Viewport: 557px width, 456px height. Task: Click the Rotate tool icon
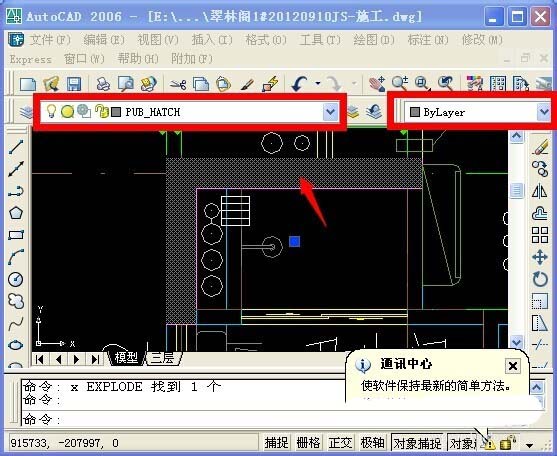tap(540, 279)
